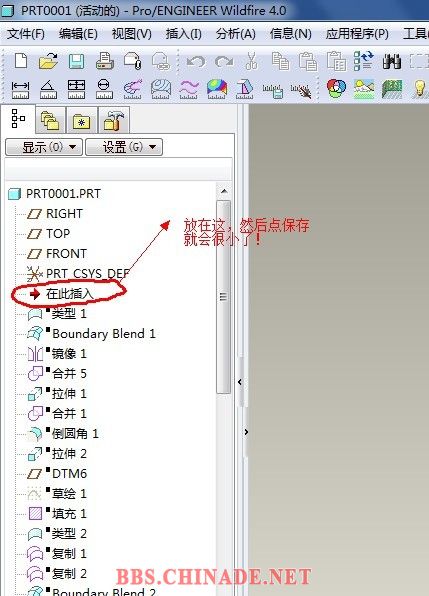Image resolution: width=429 pixels, height=596 pixels.
Task: Click the Shaded curvature rainbow icon
Action: pos(217,90)
